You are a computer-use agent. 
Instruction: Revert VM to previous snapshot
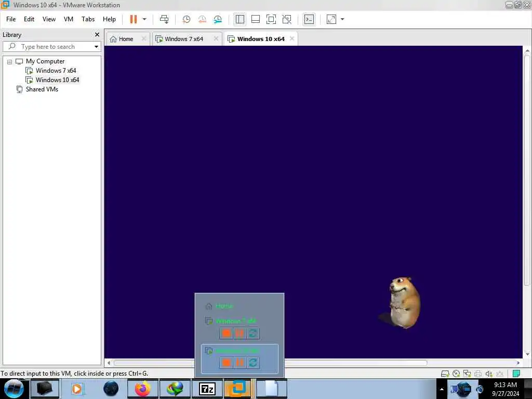point(202,19)
